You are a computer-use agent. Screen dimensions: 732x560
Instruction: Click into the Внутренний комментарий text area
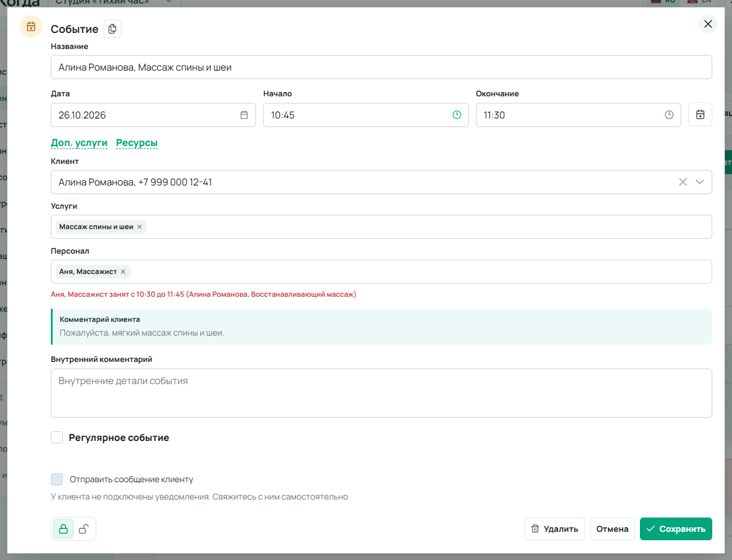[382, 393]
